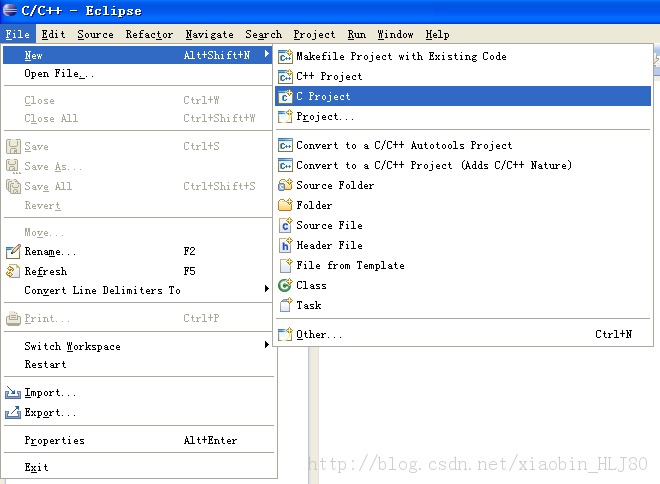Choose Source Folder text entry
Viewport: 660px width, 484px height.
click(335, 185)
